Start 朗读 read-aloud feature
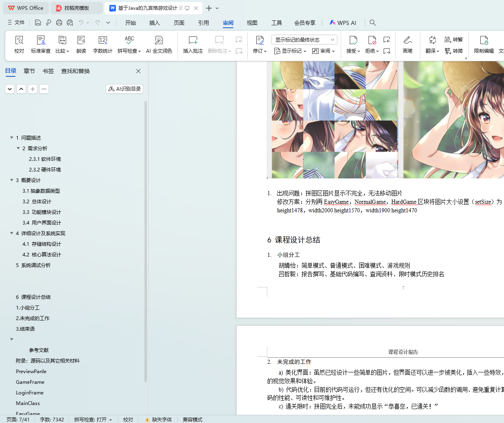 81,45
